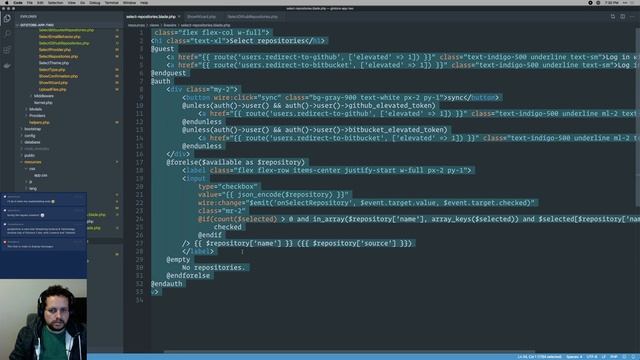
Task: Collapse the css folder
Action: (x=32, y=169)
